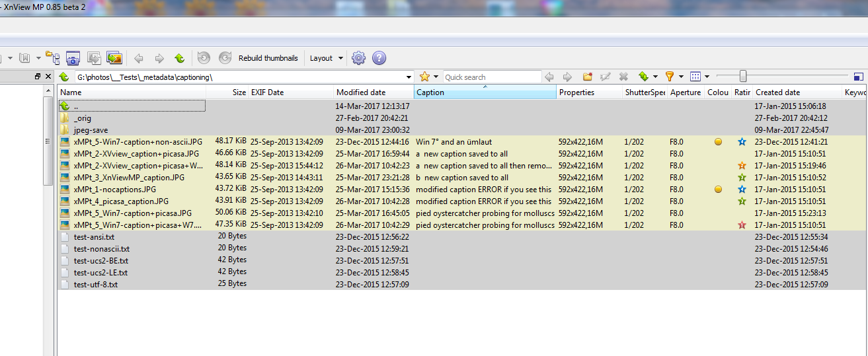
Task: Click the orange filter funnel icon
Action: tap(670, 77)
